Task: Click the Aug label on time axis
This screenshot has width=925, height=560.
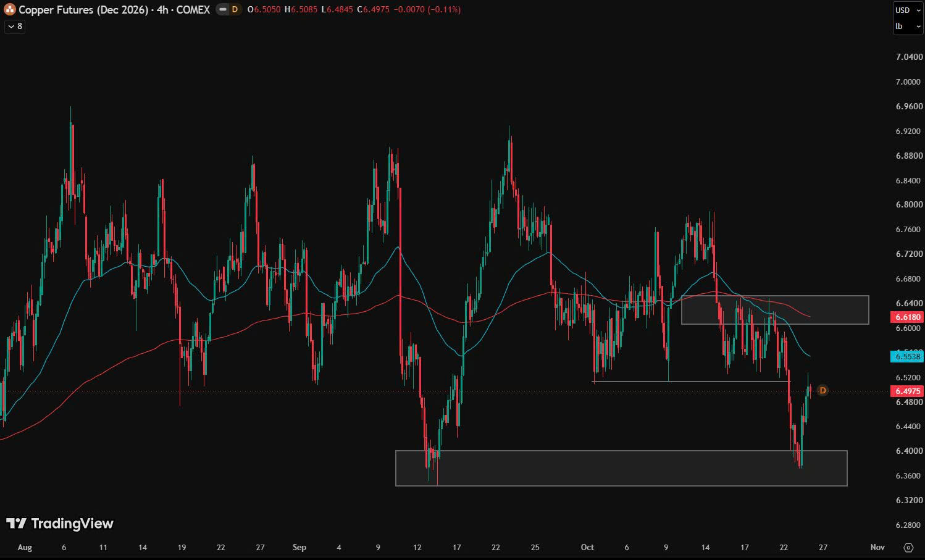Action: click(x=25, y=547)
